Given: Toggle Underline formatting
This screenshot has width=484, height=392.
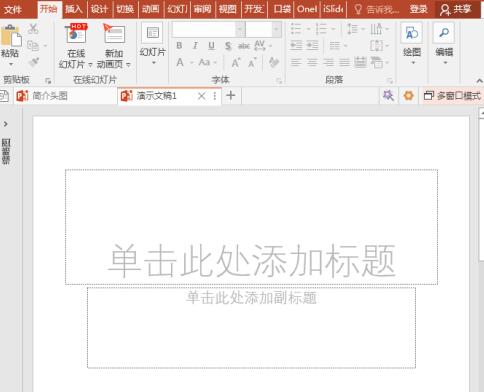Looking at the screenshot, I should coord(211,46).
